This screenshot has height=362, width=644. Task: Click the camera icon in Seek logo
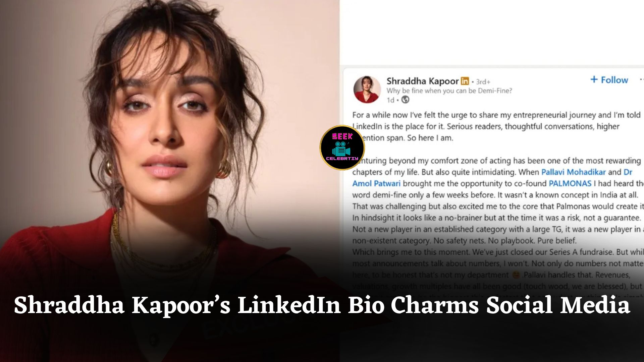342,148
